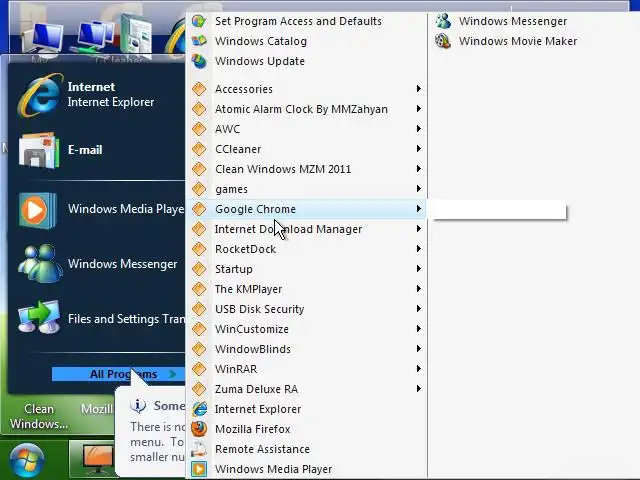The height and width of the screenshot is (480, 640).
Task: Select the The KMPlayer folder label
Action: click(248, 289)
